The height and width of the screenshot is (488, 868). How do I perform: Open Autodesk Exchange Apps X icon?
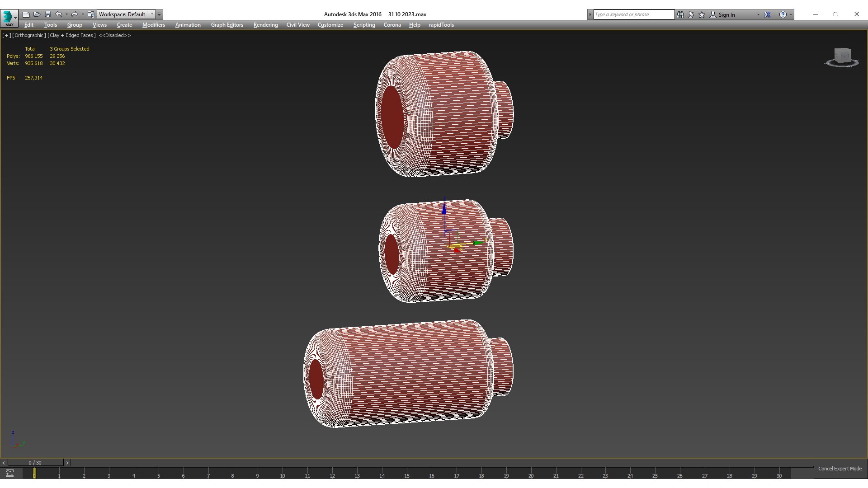tap(767, 14)
